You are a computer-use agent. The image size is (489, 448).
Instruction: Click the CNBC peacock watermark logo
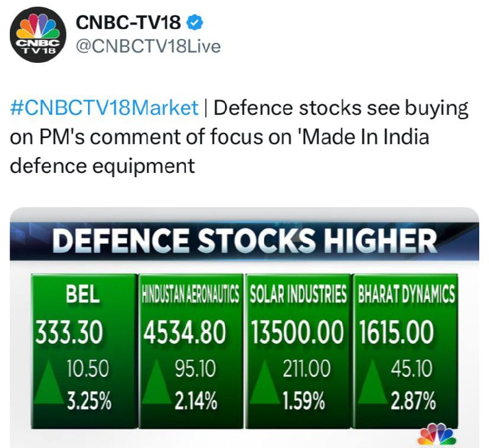pyautogui.click(x=436, y=434)
